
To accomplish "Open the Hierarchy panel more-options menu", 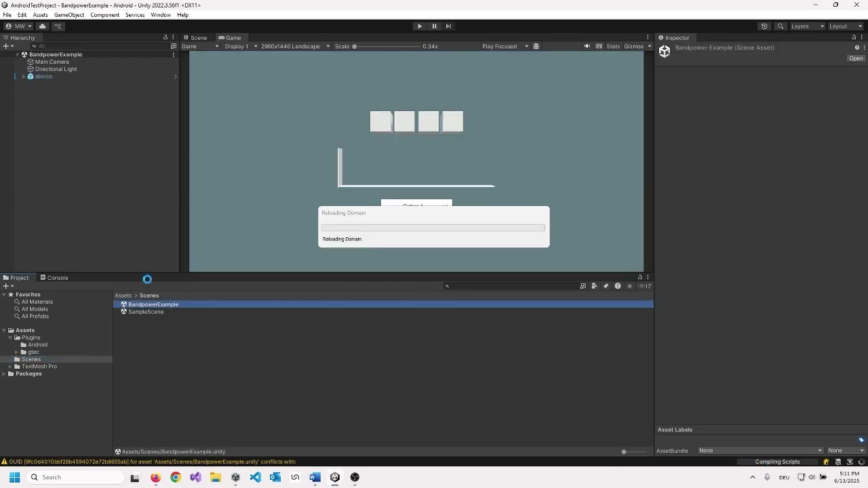I will (173, 38).
